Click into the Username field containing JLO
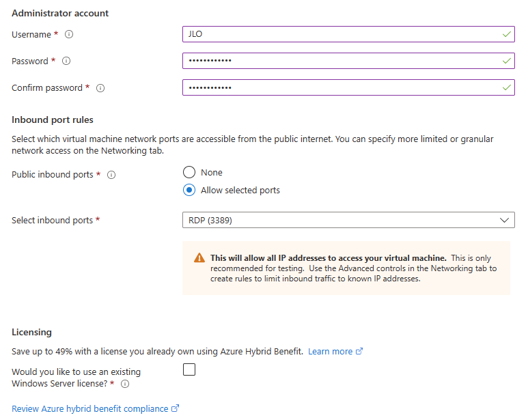This screenshot has width=528, height=420. pos(348,34)
